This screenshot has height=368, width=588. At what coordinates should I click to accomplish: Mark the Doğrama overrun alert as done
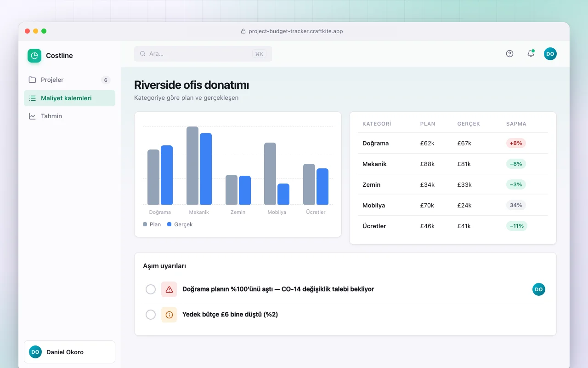click(151, 289)
